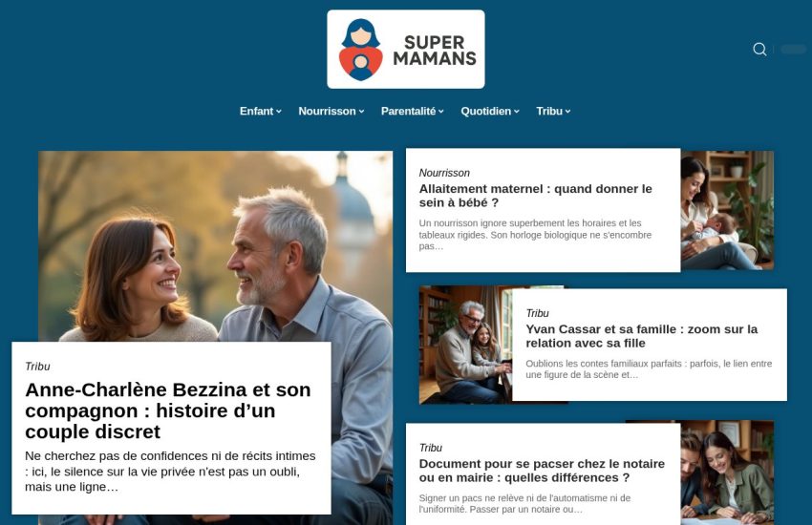
Task: Open Yvan Cassar et sa famille article
Action: click(642, 336)
